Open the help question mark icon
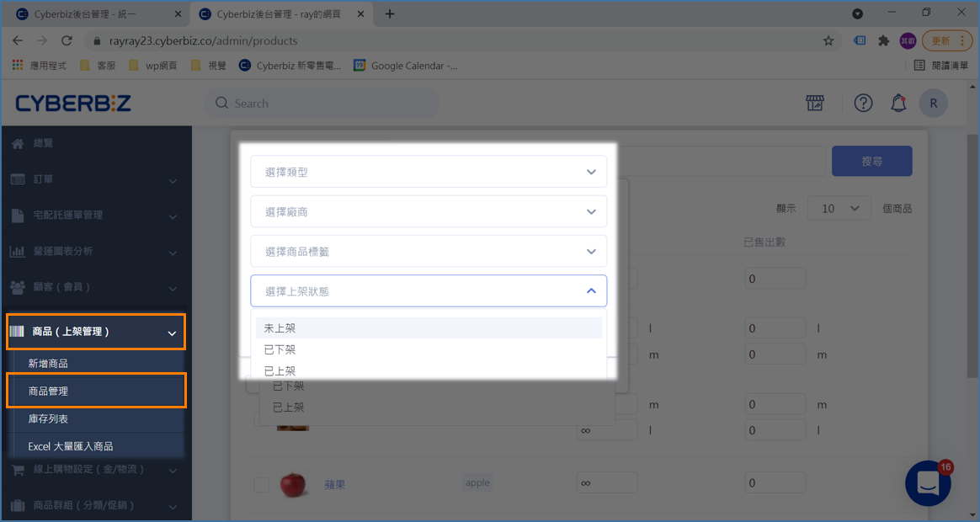980x522 pixels. tap(863, 103)
